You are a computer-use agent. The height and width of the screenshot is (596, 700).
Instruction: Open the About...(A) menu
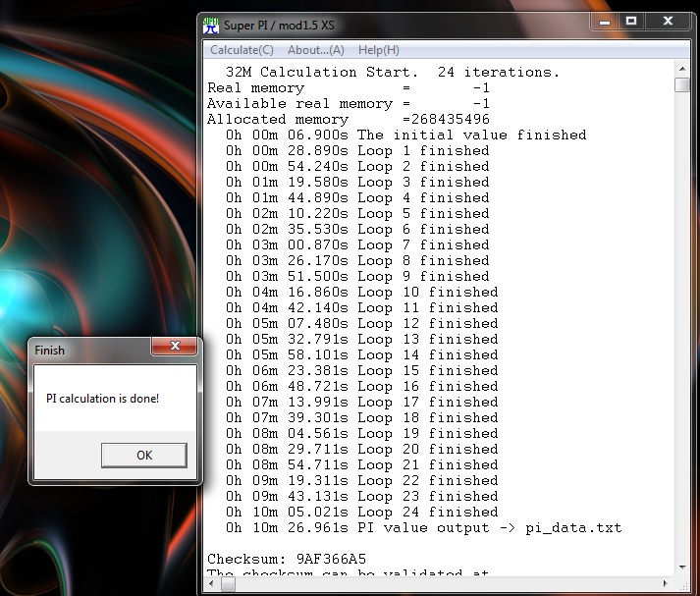[315, 50]
